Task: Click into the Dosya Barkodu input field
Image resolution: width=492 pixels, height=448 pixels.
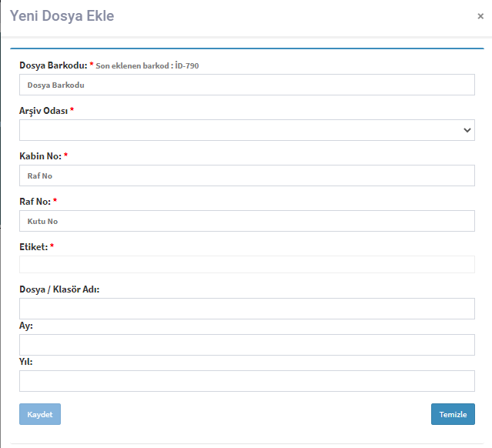Action: (246, 85)
